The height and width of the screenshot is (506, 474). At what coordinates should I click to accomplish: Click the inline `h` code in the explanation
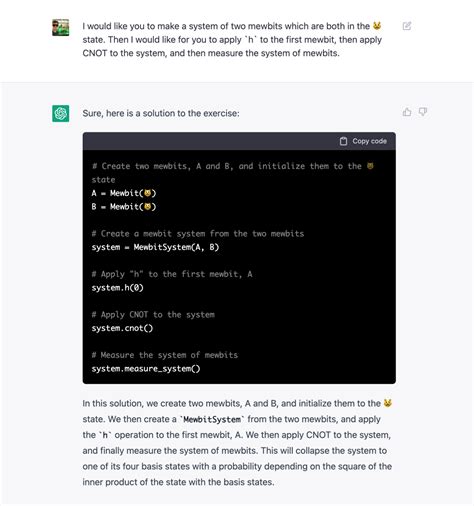pos(105,435)
